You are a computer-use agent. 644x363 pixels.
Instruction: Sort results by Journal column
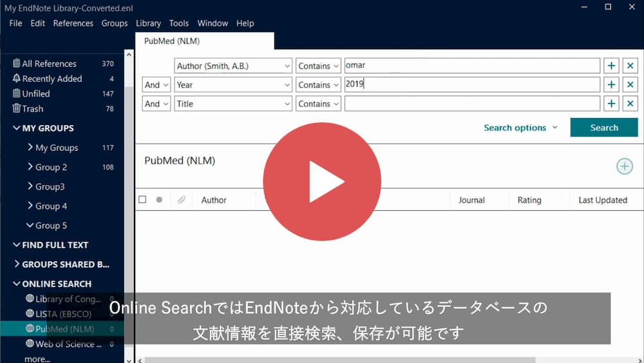click(x=471, y=200)
